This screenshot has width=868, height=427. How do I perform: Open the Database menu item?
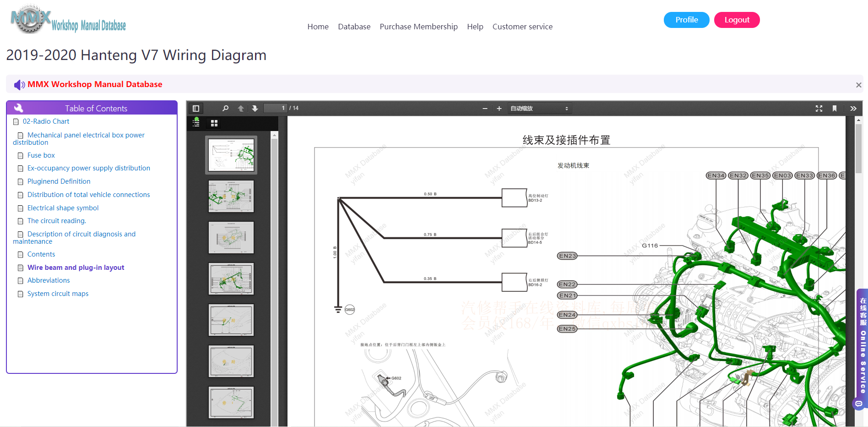coord(354,27)
